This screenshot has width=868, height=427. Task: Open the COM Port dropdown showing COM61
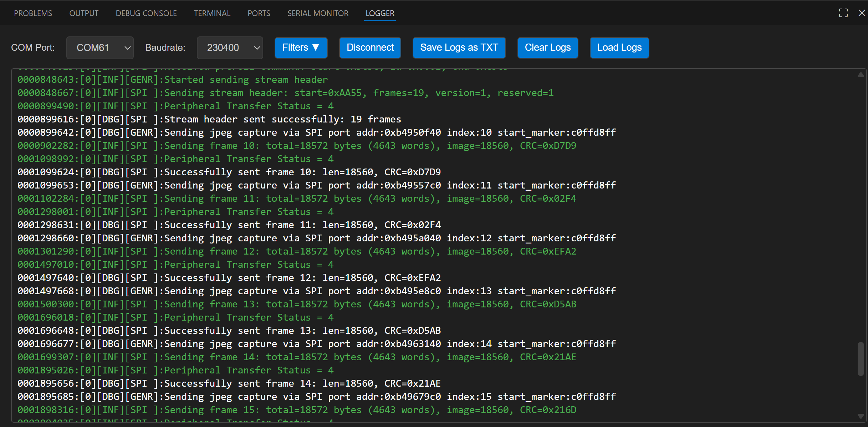[100, 47]
